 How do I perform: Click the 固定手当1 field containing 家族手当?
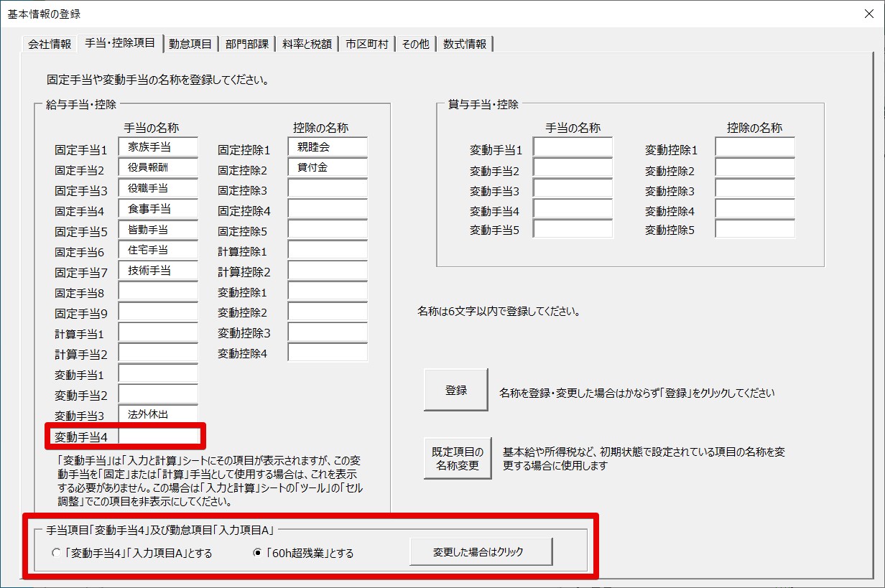point(158,147)
